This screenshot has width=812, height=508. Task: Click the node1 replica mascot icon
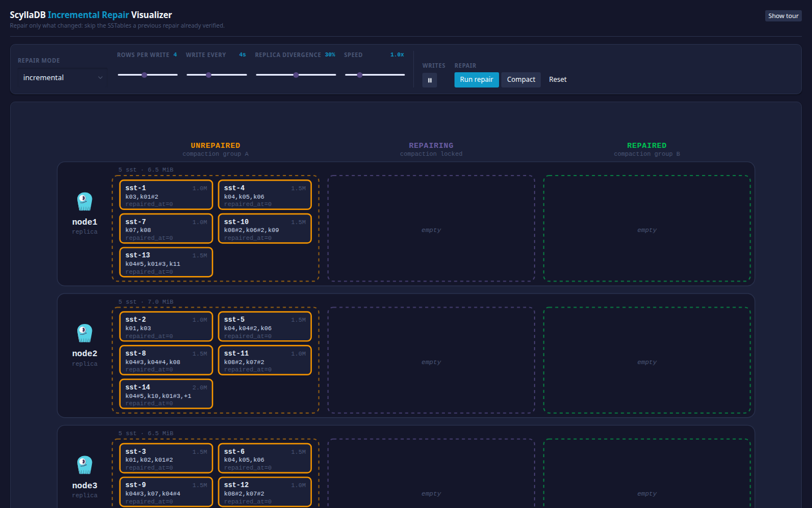pyautogui.click(x=85, y=202)
